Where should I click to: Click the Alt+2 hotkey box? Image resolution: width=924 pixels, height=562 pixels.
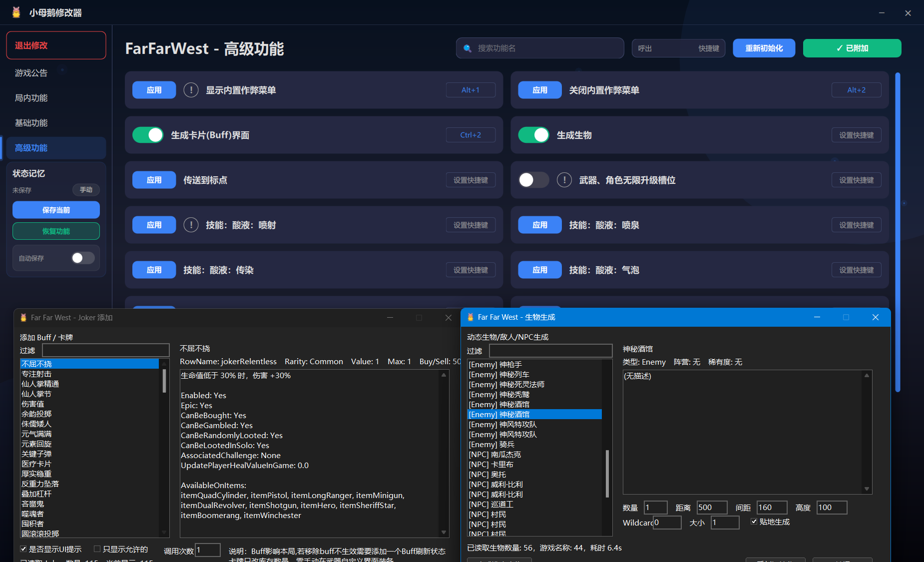[856, 90]
